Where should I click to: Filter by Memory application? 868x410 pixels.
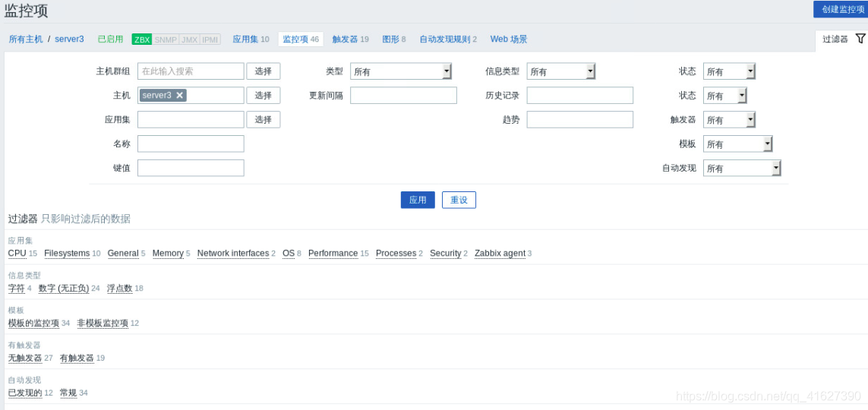[x=168, y=254]
